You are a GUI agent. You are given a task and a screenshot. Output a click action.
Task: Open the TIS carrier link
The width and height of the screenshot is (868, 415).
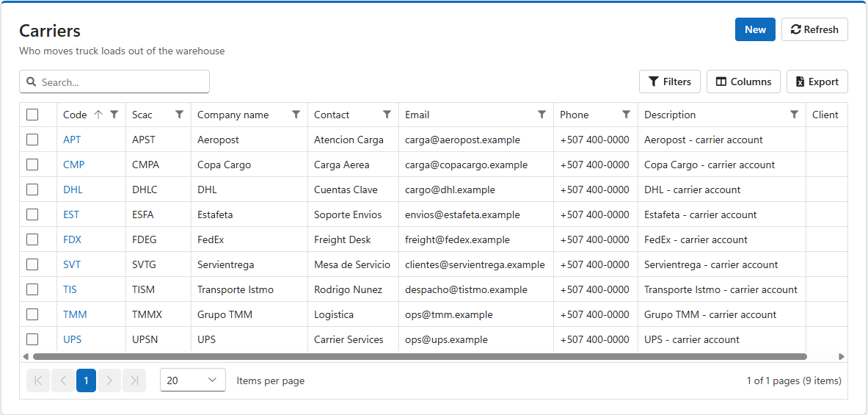pyautogui.click(x=70, y=289)
